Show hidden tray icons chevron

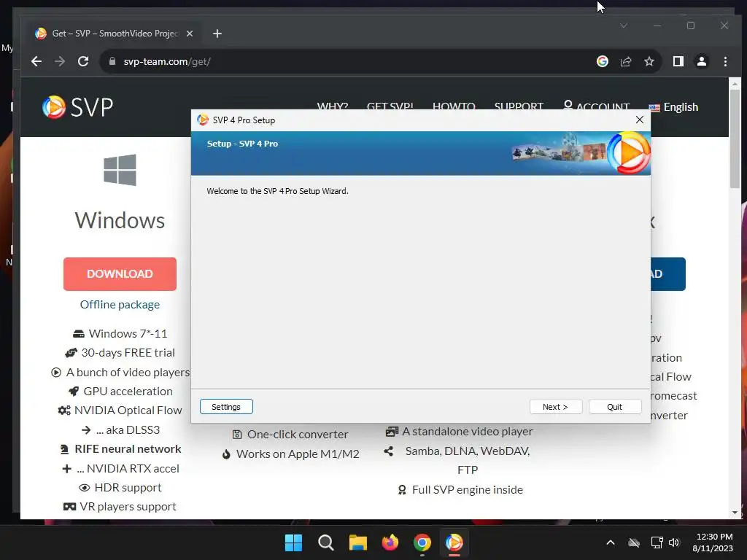[x=611, y=542]
